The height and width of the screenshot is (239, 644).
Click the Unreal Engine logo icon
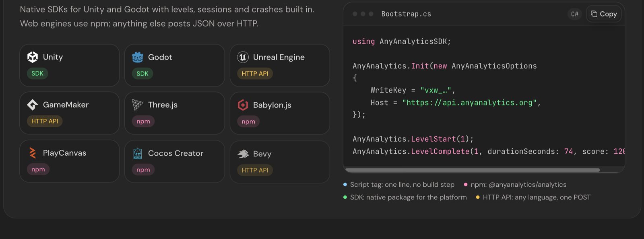(x=243, y=57)
